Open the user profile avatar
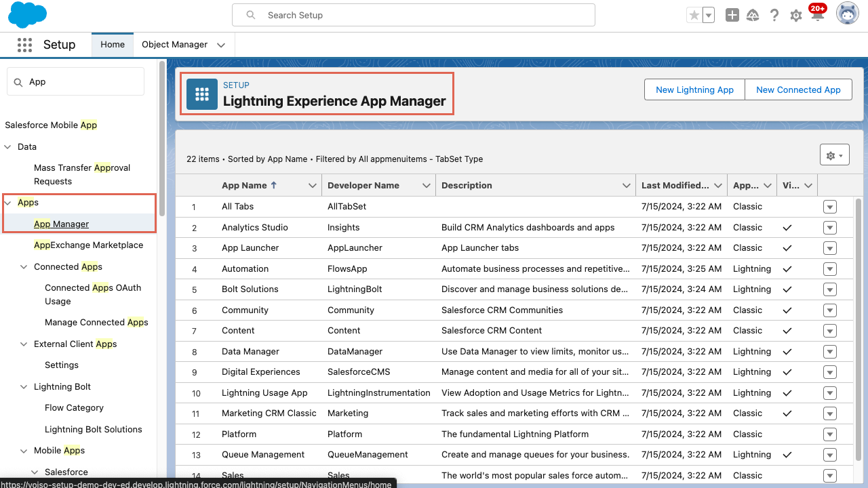Image resolution: width=868 pixels, height=488 pixels. tap(848, 14)
